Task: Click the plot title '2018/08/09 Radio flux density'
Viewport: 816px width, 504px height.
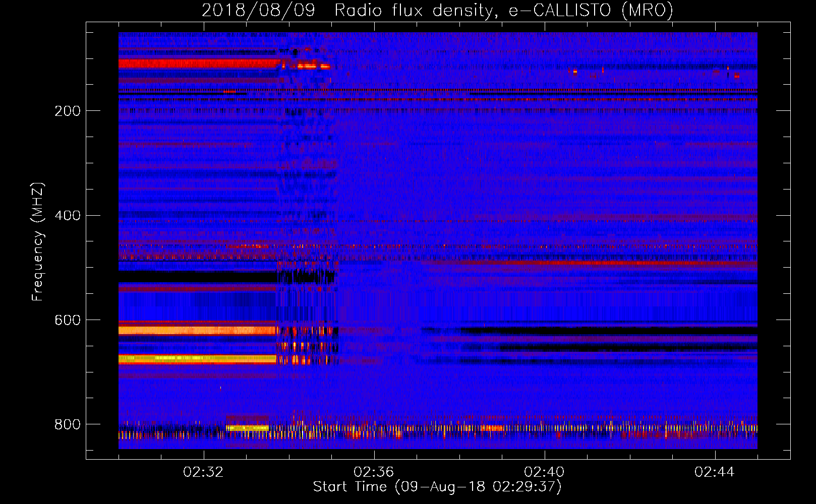Action: coord(437,11)
